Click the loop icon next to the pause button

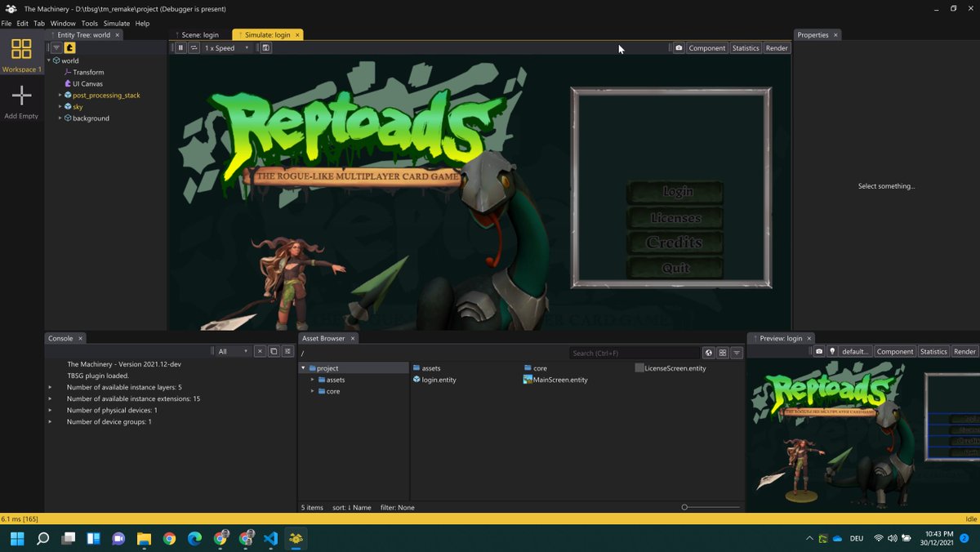tap(194, 48)
